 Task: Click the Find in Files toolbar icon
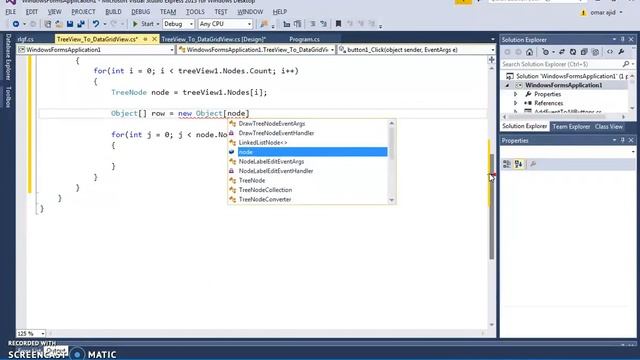[x=264, y=24]
